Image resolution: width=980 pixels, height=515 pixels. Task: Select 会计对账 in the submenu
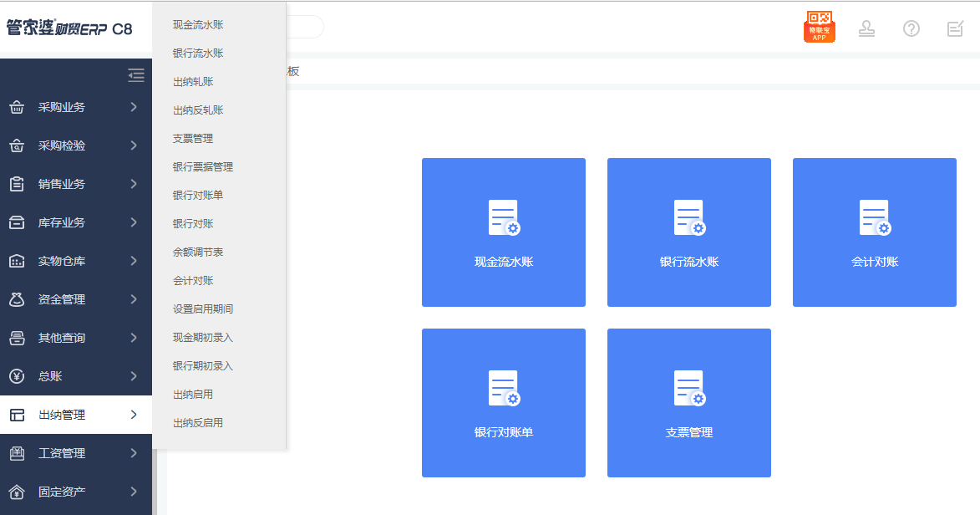tap(193, 281)
